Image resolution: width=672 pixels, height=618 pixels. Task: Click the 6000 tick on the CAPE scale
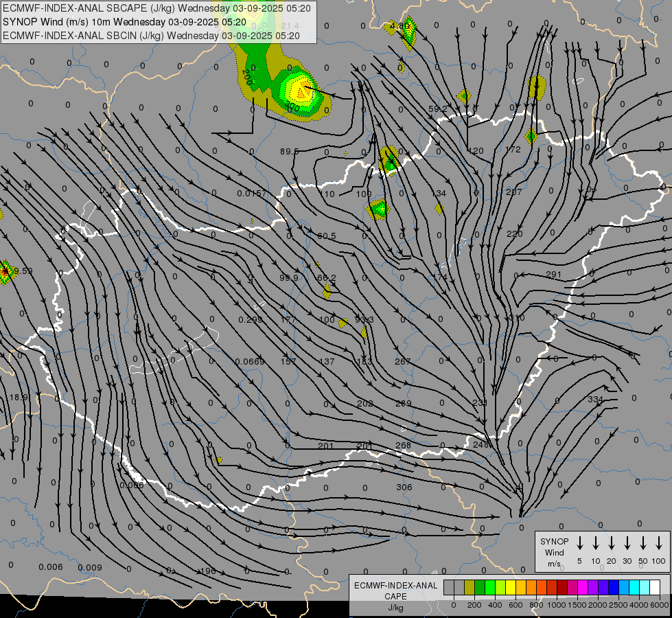pyautogui.click(x=660, y=605)
